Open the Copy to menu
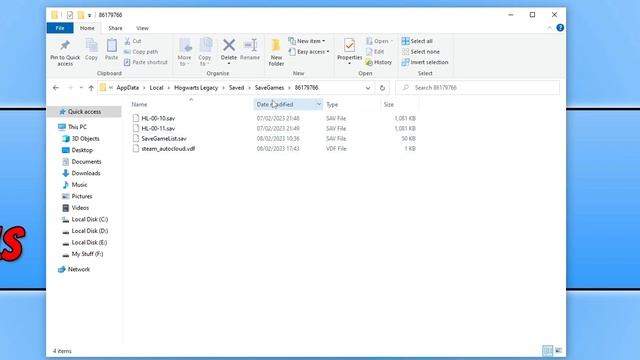 tap(205, 52)
